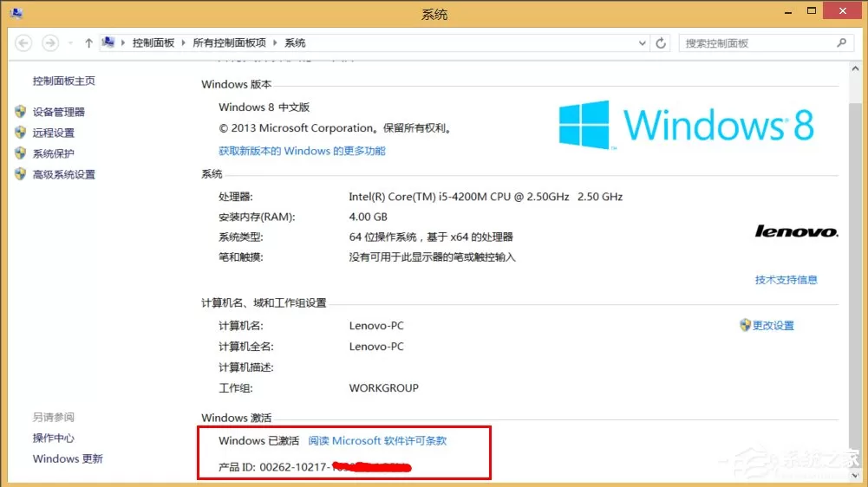This screenshot has height=487, width=868.
Task: Select 系统 breadcrumb segment in address bar
Action: (x=295, y=42)
